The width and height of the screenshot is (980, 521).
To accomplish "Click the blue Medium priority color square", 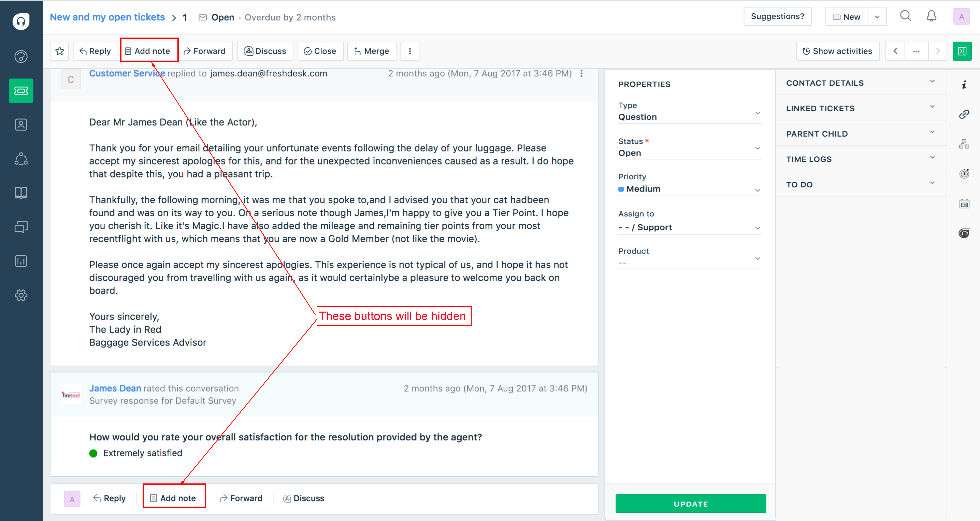I will coord(621,189).
